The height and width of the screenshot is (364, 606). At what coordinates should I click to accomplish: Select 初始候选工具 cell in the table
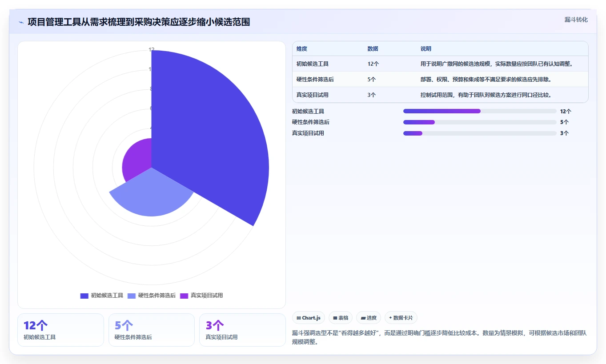(313, 64)
